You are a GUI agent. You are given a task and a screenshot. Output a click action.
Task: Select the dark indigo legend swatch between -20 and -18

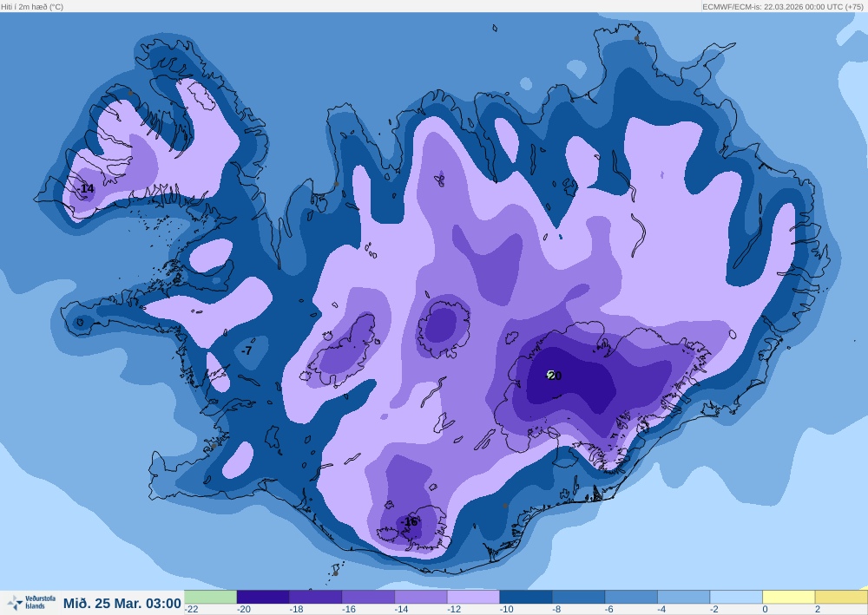[263, 597]
